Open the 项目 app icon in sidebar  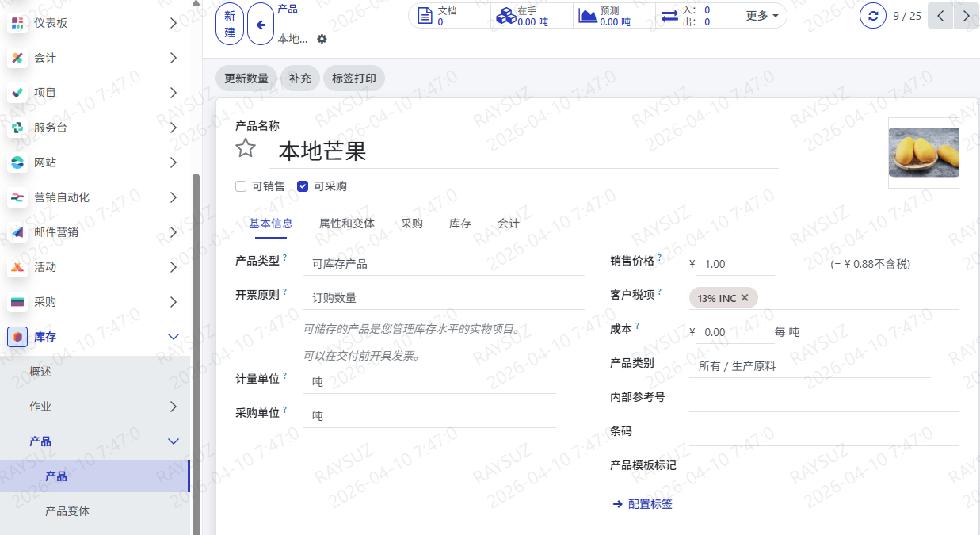point(17,93)
